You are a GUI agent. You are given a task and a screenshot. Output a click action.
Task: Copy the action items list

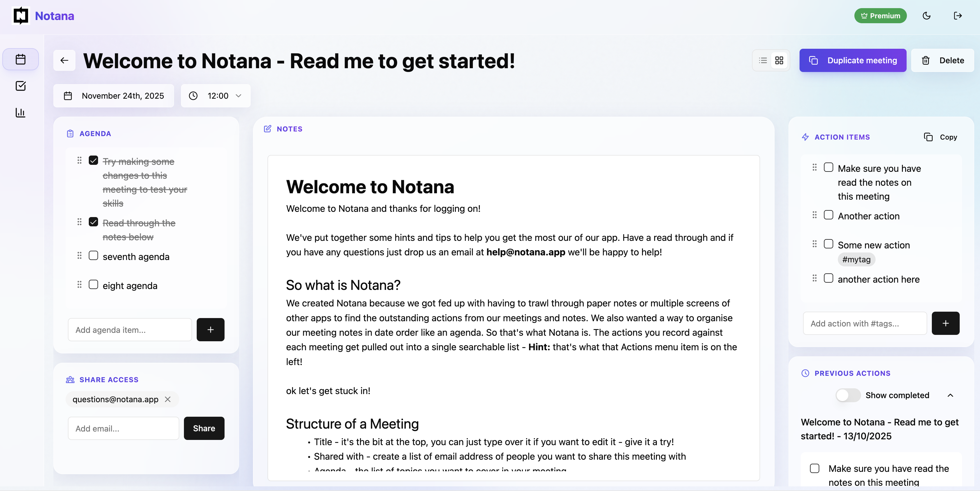click(941, 137)
